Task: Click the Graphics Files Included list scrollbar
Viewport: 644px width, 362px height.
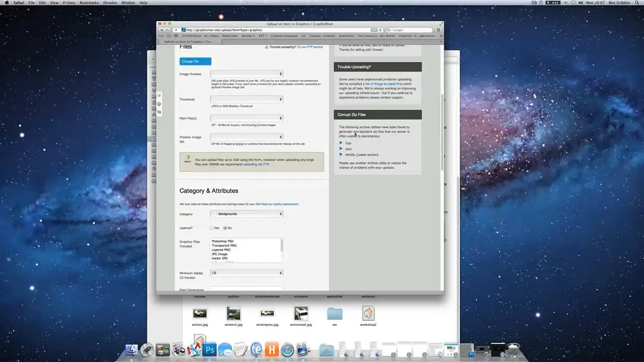Action: coord(281,245)
